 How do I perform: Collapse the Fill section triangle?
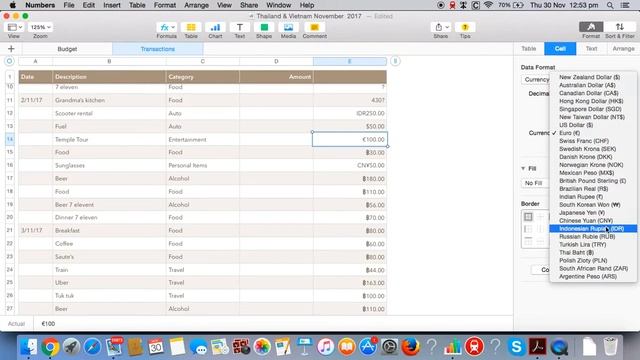523,168
